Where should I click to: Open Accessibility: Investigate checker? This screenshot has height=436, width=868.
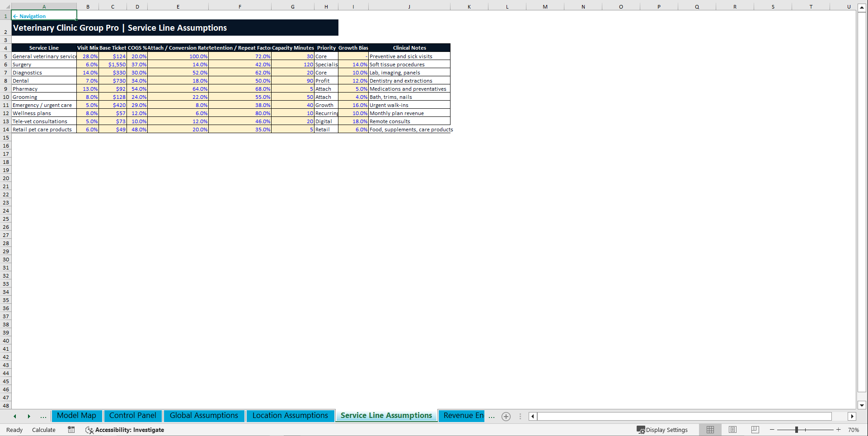(125, 430)
